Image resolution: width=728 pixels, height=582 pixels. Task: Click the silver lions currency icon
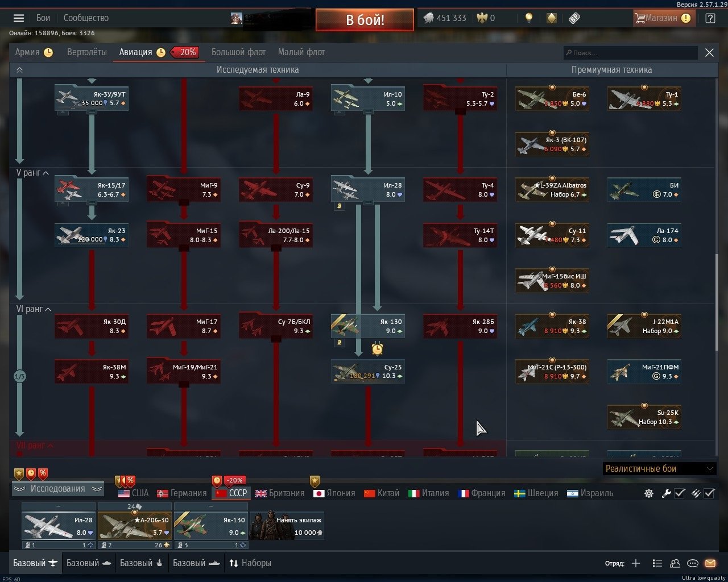429,18
